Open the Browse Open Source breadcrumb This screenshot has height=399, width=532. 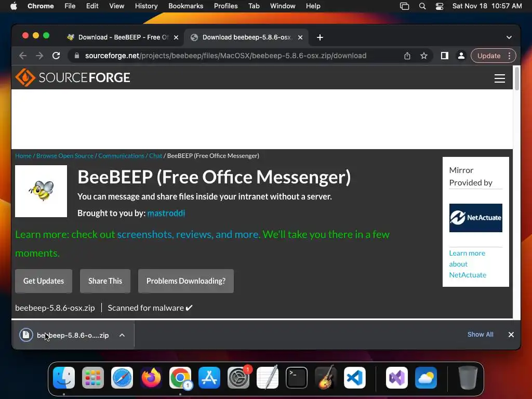[x=65, y=156]
